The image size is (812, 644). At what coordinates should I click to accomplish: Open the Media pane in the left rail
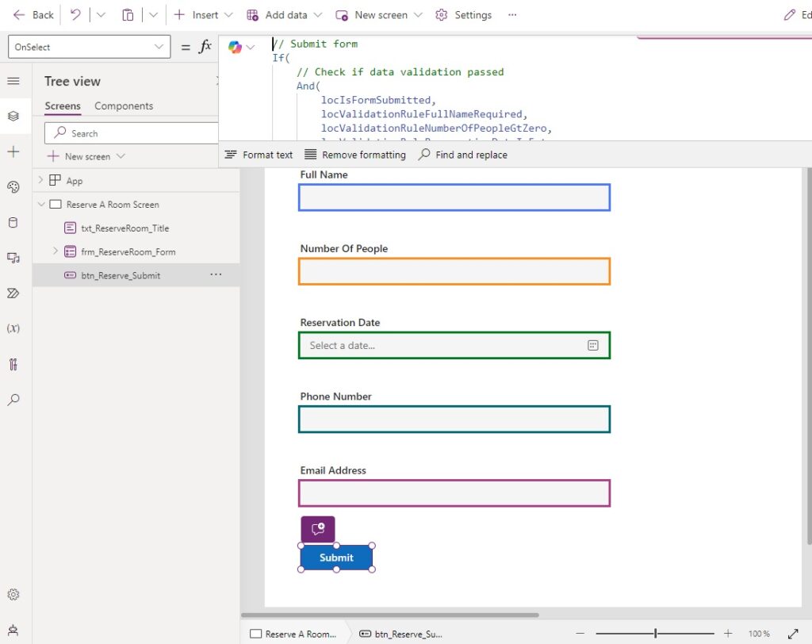(x=13, y=259)
